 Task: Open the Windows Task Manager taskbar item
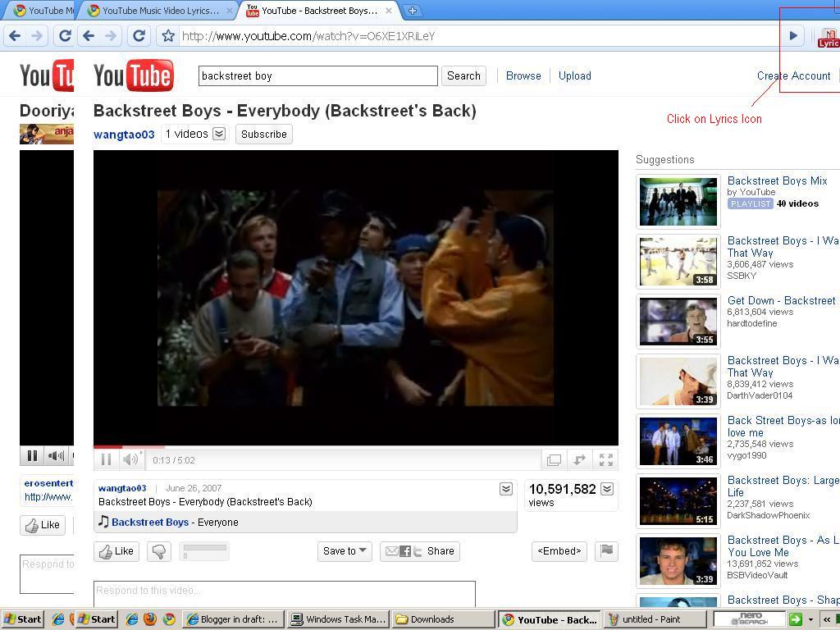pyautogui.click(x=338, y=619)
